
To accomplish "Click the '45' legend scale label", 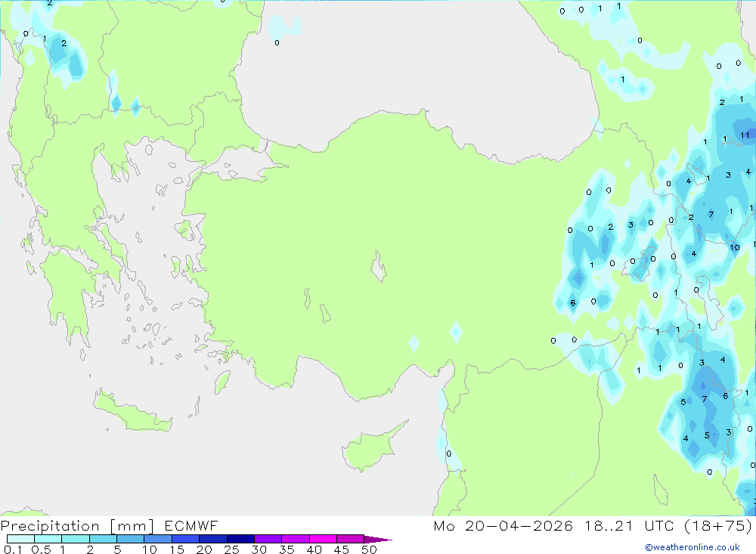I will (x=342, y=549).
